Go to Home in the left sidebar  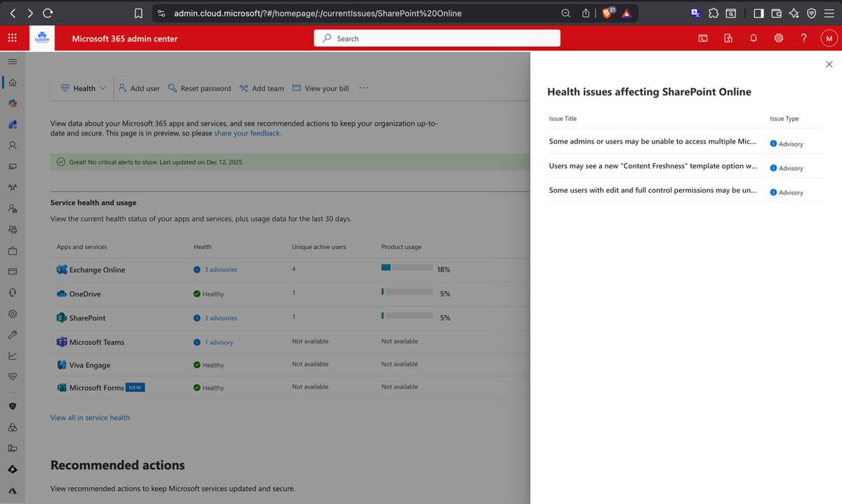coord(13,83)
